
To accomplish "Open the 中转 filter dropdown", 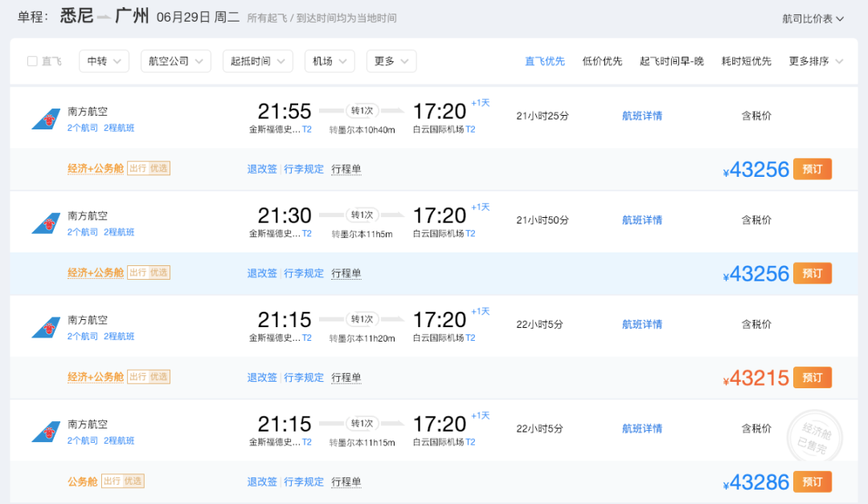I will click(x=104, y=61).
